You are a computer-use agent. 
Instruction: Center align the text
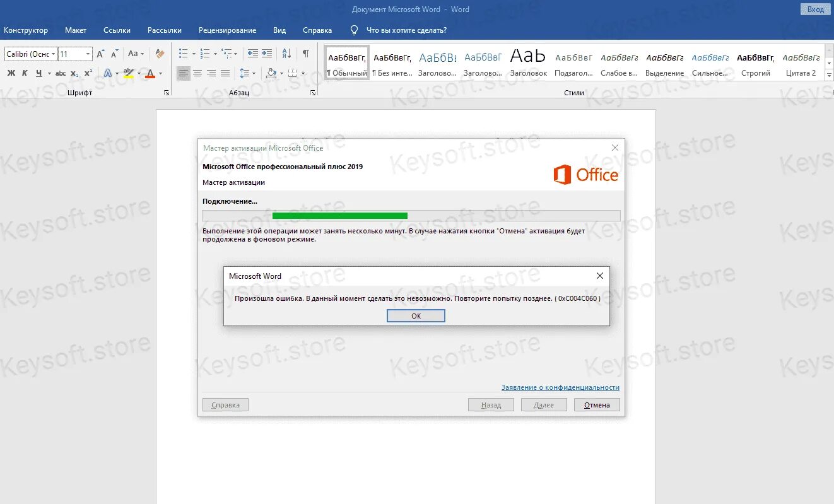197,73
